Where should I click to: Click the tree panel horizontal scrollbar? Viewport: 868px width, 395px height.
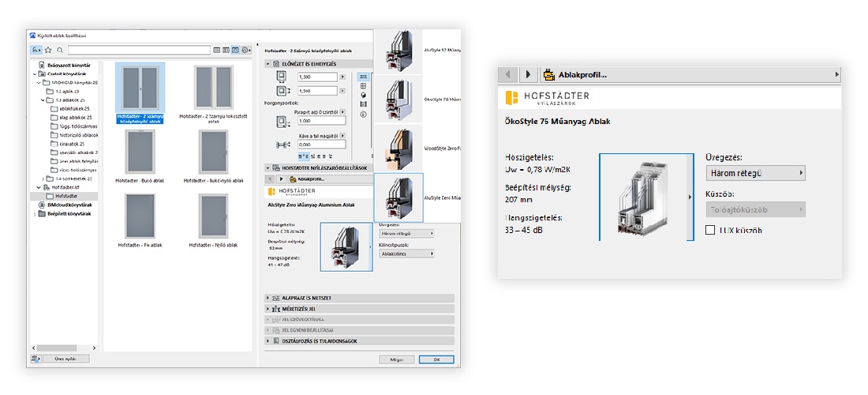63,348
